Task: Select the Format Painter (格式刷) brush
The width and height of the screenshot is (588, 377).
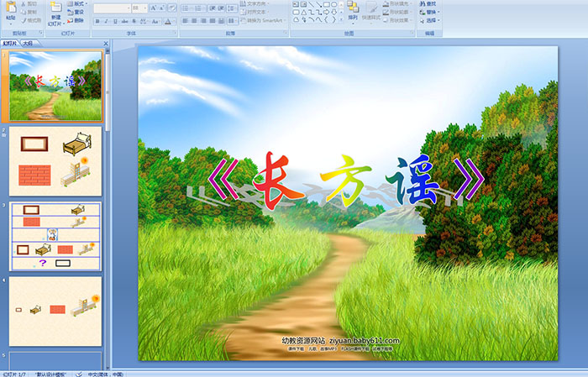Action: pyautogui.click(x=31, y=20)
